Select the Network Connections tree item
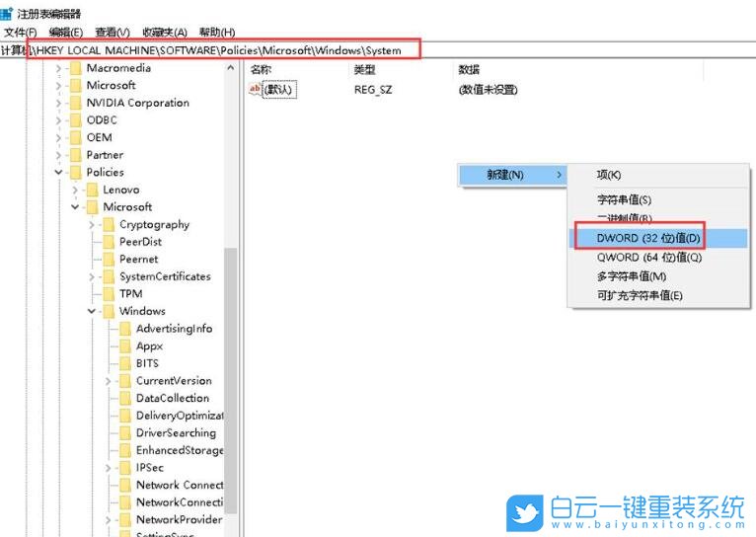Viewport: 756px width, 537px height. (x=180, y=485)
